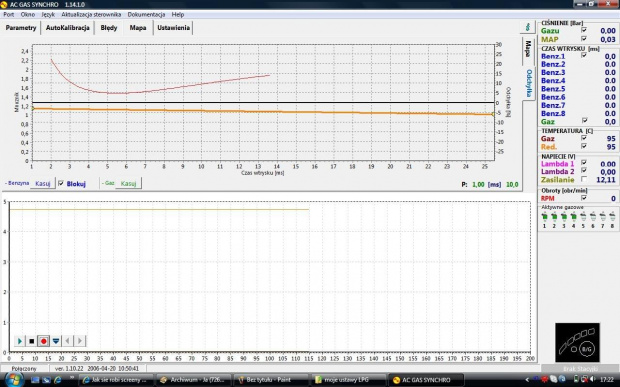620x387 pixels.
Task: Start playback with the green play icon
Action: pyautogui.click(x=19, y=341)
